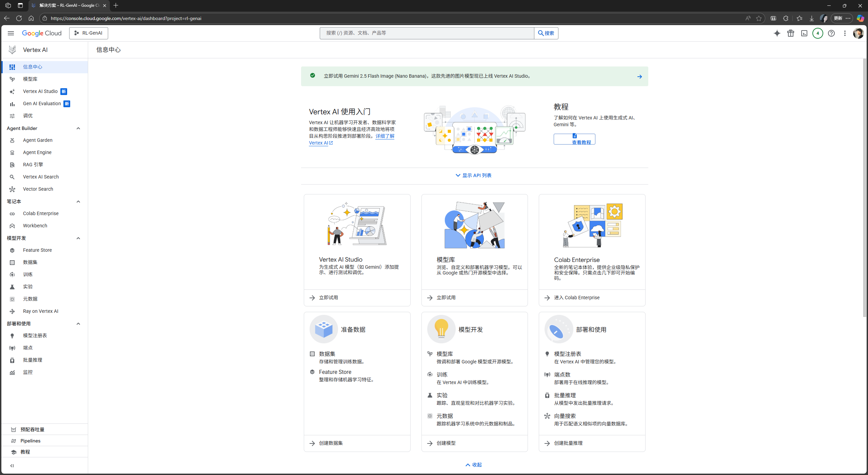Click the Vertex AI product logo icon
868x475 pixels.
(x=12, y=50)
